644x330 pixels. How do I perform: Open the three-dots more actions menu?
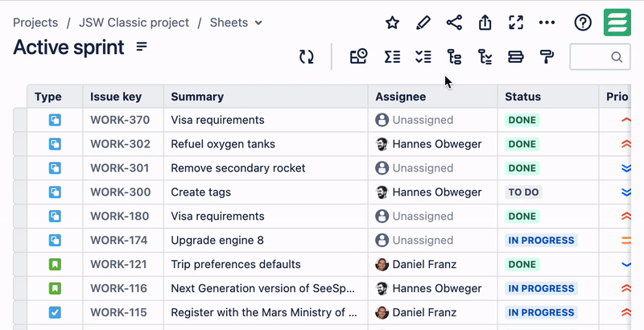click(547, 23)
